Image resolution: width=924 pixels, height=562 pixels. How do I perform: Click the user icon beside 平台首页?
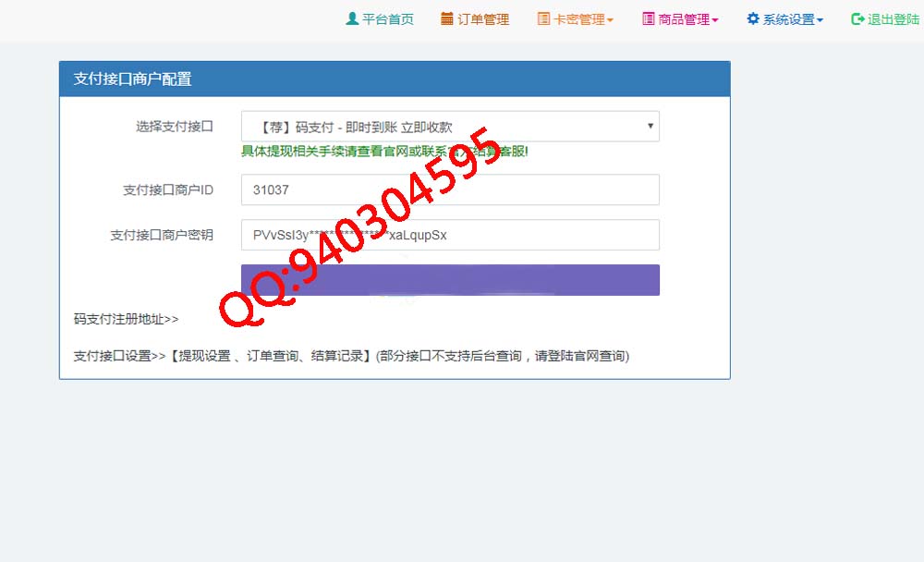tap(351, 18)
